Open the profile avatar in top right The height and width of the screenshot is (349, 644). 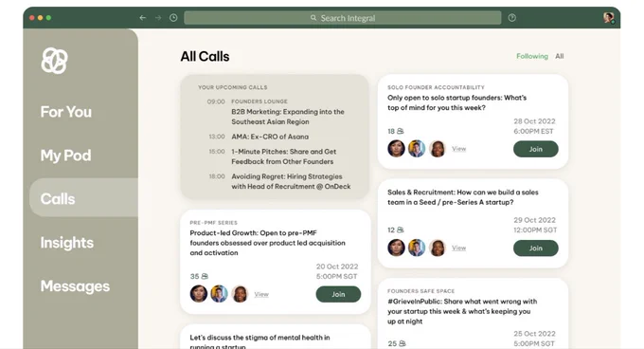pos(608,18)
